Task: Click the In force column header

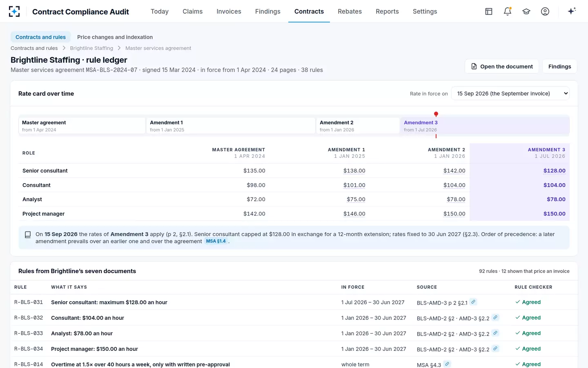Action: 353,287
